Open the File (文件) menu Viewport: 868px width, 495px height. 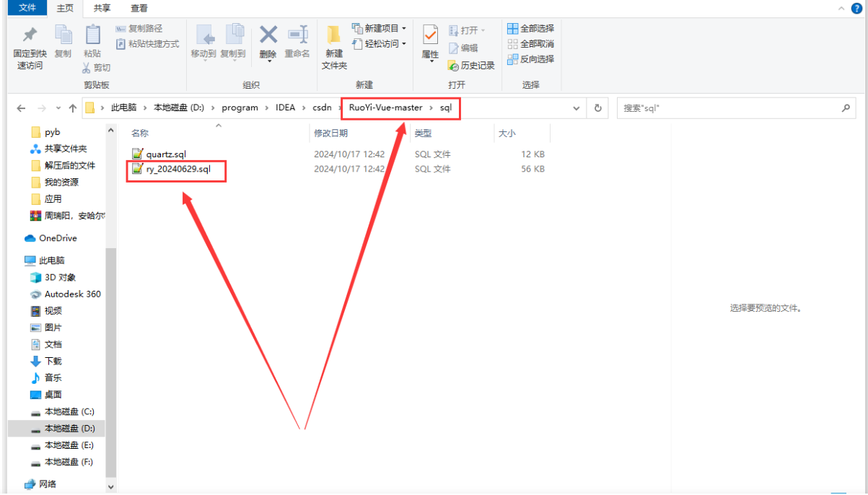pyautogui.click(x=27, y=8)
